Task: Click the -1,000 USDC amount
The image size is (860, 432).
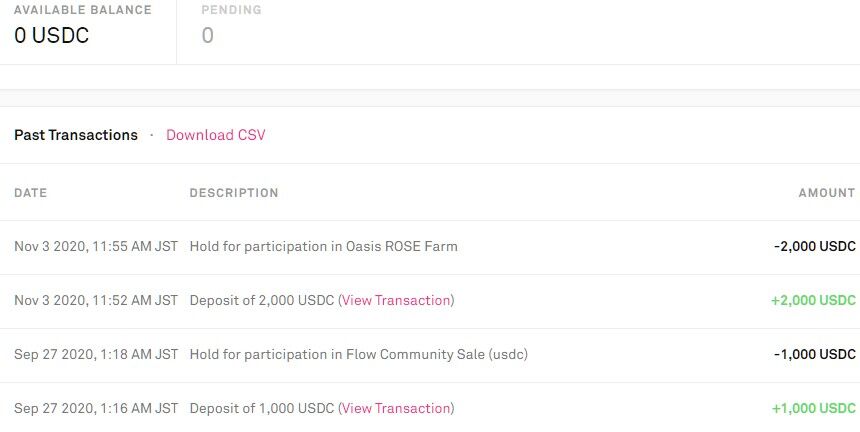Action: [815, 355]
